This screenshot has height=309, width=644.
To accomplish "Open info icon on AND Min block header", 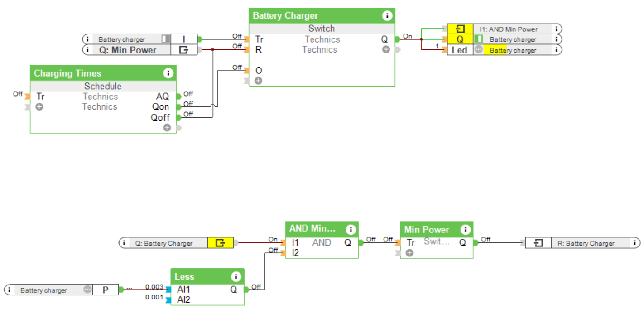I will coord(351,229).
